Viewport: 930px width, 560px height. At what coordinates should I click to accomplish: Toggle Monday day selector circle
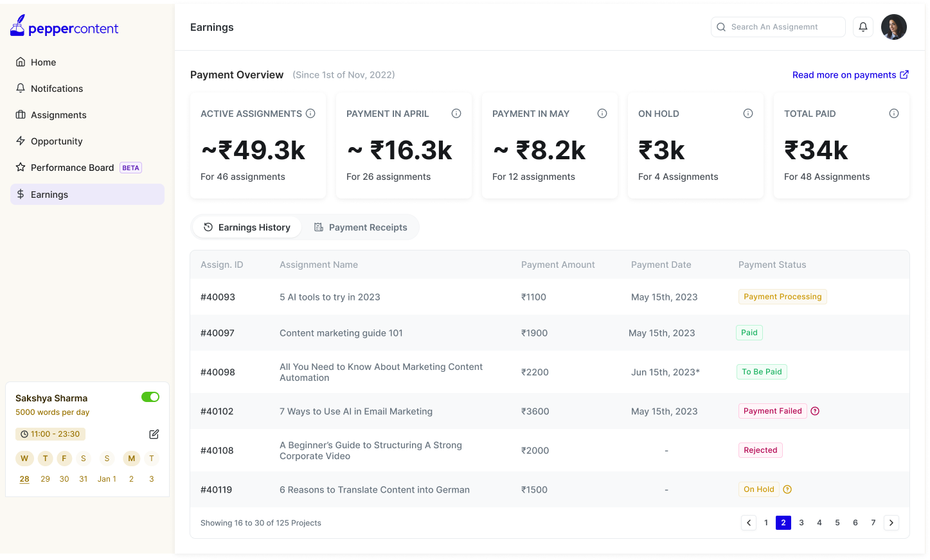(x=132, y=459)
